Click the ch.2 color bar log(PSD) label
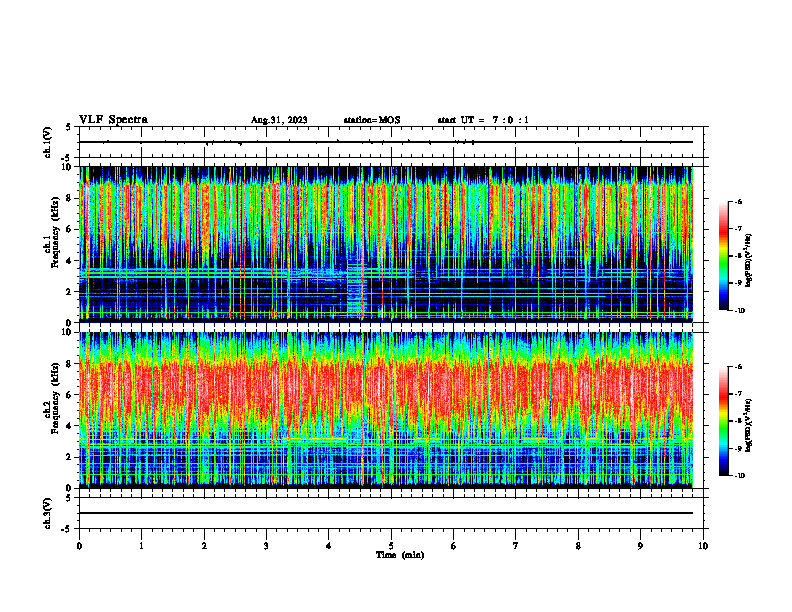Image resolution: width=792 pixels, height=612 pixels. pos(750,426)
